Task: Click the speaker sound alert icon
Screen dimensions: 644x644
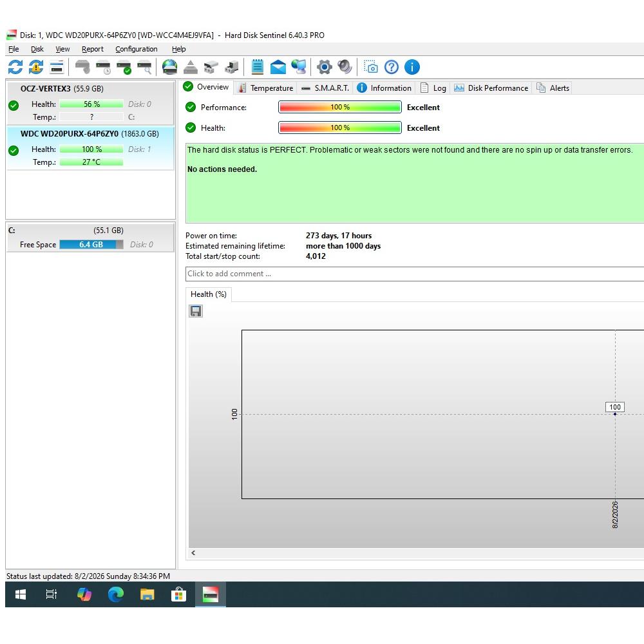Action: [x=345, y=67]
